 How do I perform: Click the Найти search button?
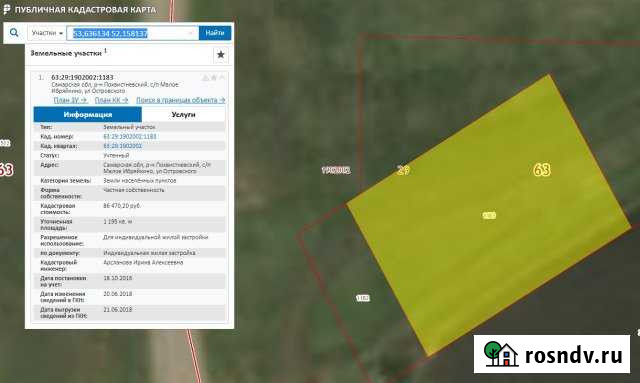pos(215,33)
